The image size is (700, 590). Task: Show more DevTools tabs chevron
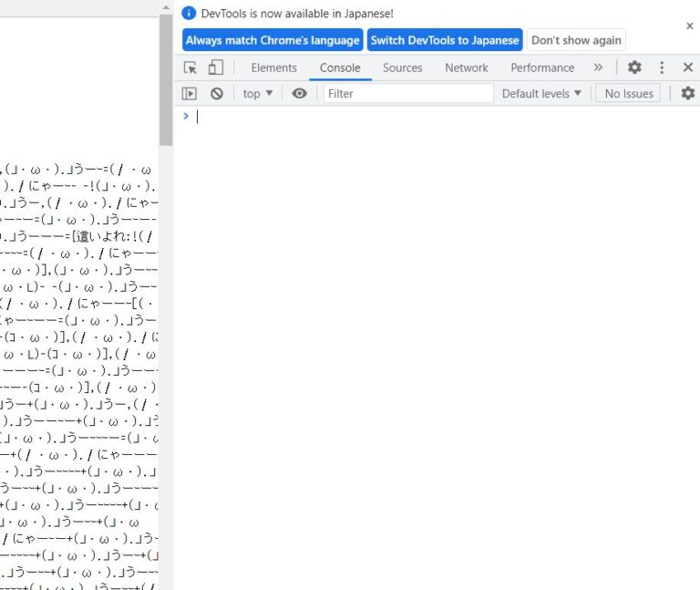pos(598,67)
